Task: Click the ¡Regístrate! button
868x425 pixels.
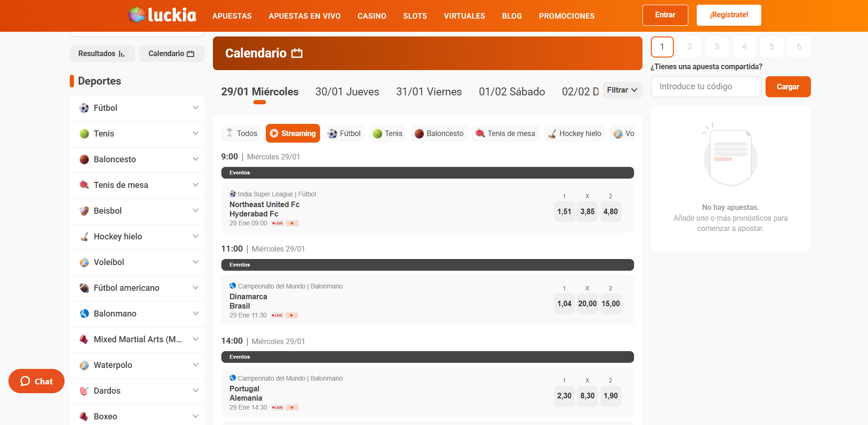Action: (x=729, y=15)
